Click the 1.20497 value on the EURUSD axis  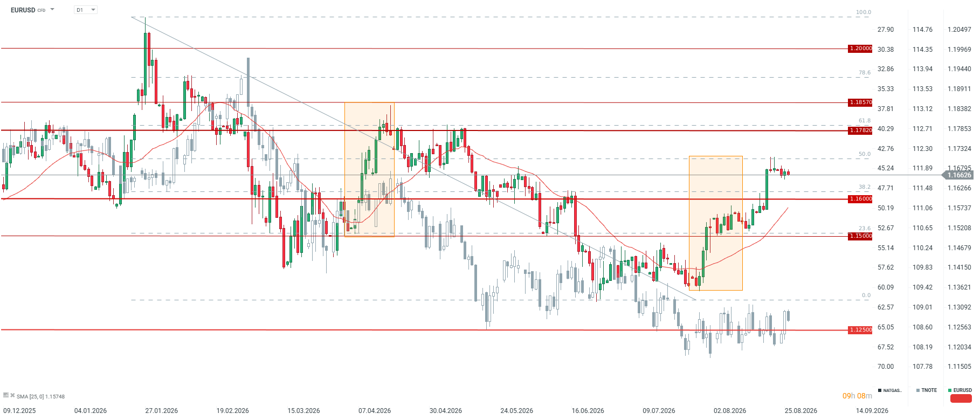click(x=960, y=30)
